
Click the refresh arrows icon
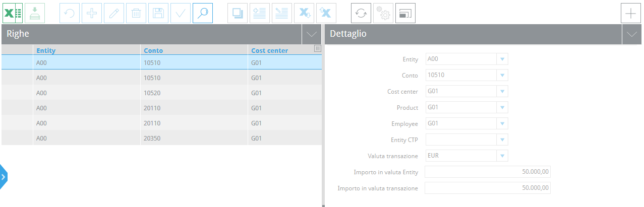click(361, 13)
